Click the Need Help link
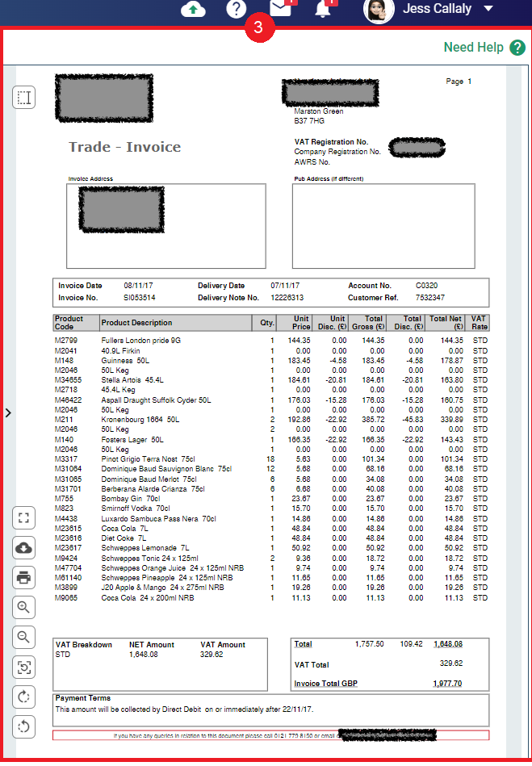The height and width of the screenshot is (766, 532). pyautogui.click(x=473, y=48)
